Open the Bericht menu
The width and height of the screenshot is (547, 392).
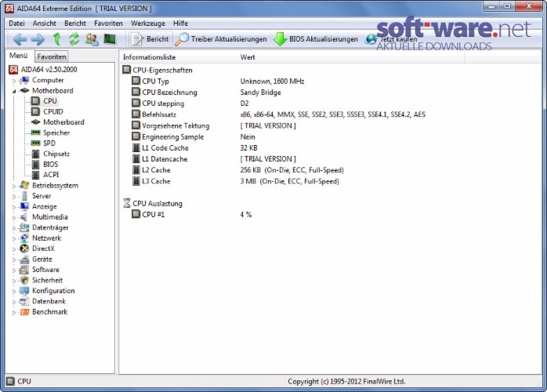(75, 24)
